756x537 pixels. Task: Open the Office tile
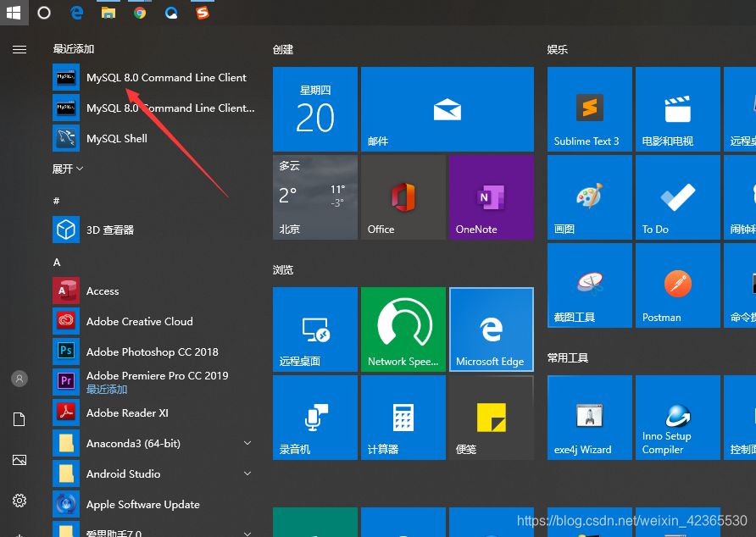[x=403, y=197]
